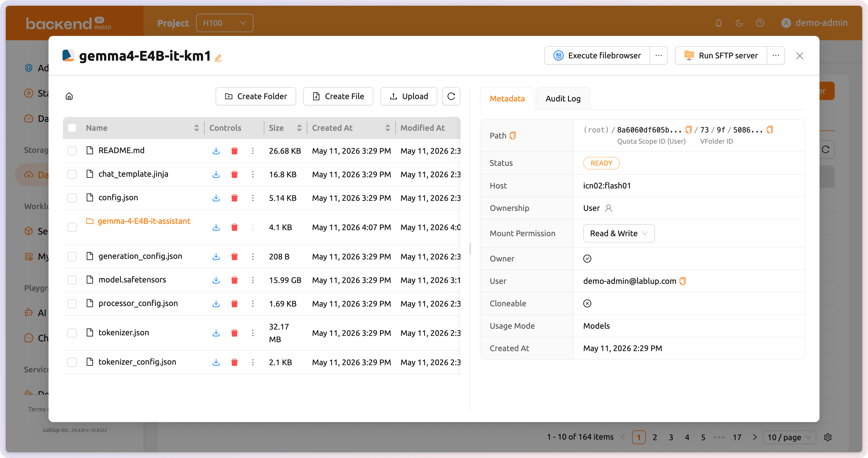This screenshot has height=458, width=868.
Task: Select pagination page 5
Action: click(703, 437)
